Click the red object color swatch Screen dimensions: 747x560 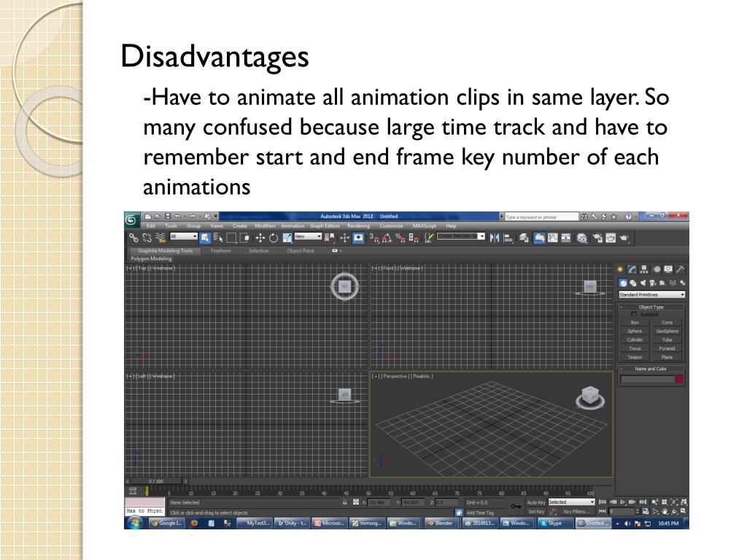[679, 379]
